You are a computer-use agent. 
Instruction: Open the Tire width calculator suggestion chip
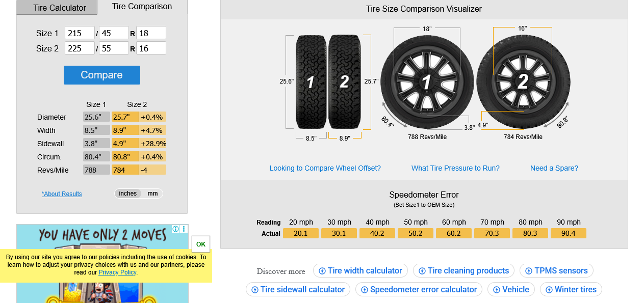[x=360, y=271]
